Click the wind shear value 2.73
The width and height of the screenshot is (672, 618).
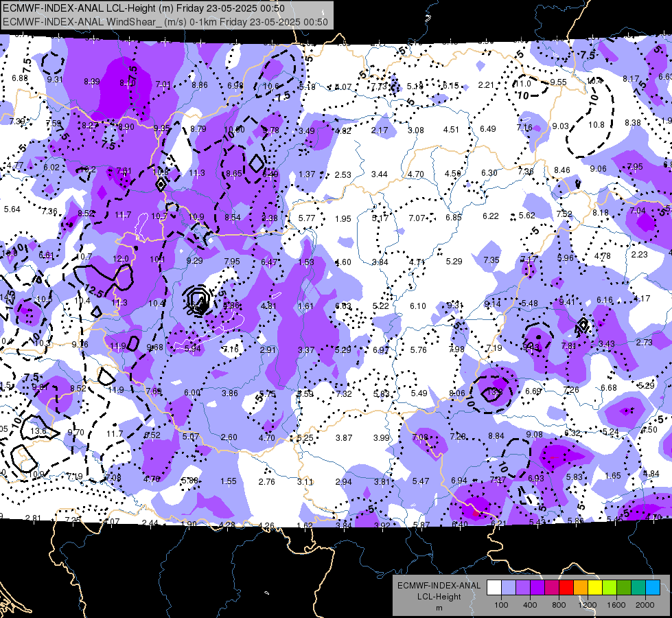pos(644,342)
